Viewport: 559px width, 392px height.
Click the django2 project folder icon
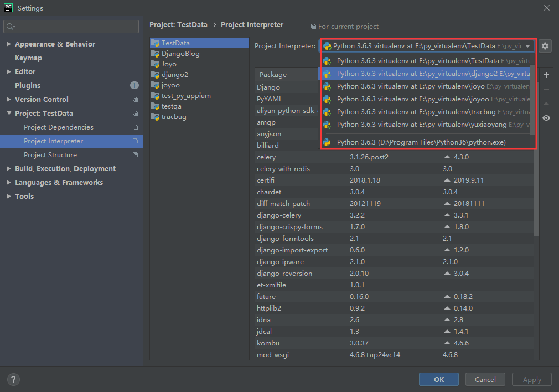[x=155, y=75]
